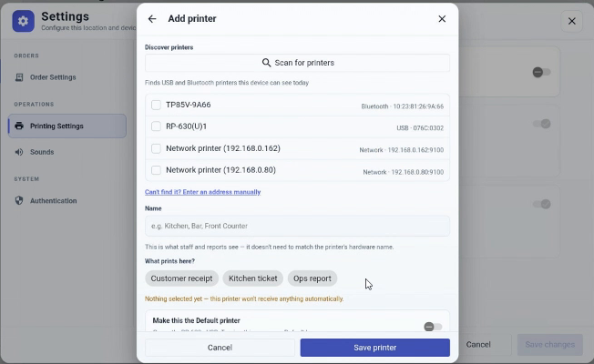Click the printer icon beside Printing Settings
The image size is (594, 364).
pos(19,126)
